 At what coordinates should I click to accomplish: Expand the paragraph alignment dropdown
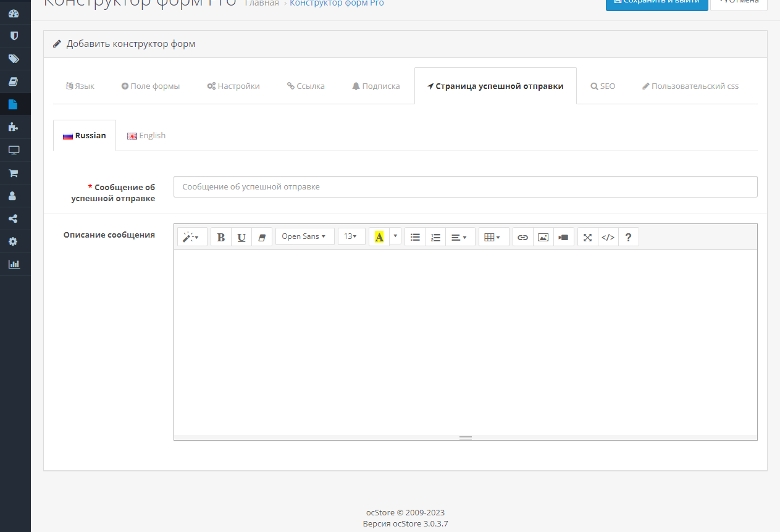(x=460, y=237)
